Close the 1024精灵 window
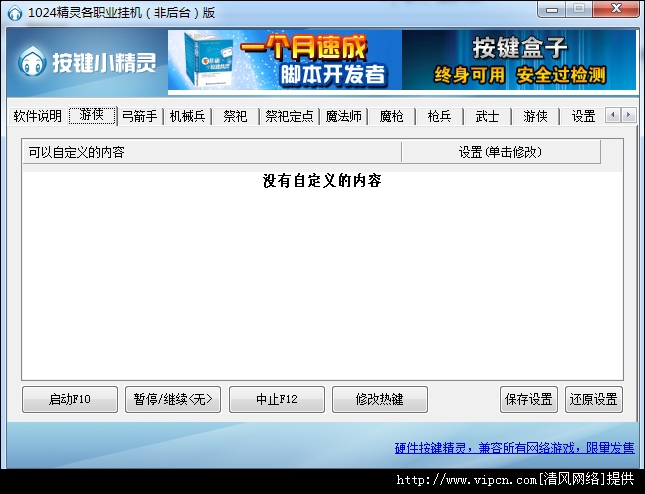 point(616,10)
